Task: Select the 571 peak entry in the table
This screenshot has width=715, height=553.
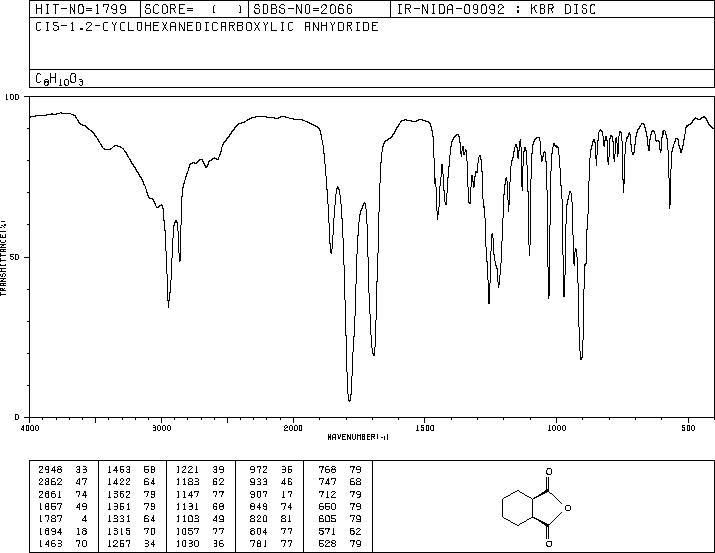Action: coord(340,532)
